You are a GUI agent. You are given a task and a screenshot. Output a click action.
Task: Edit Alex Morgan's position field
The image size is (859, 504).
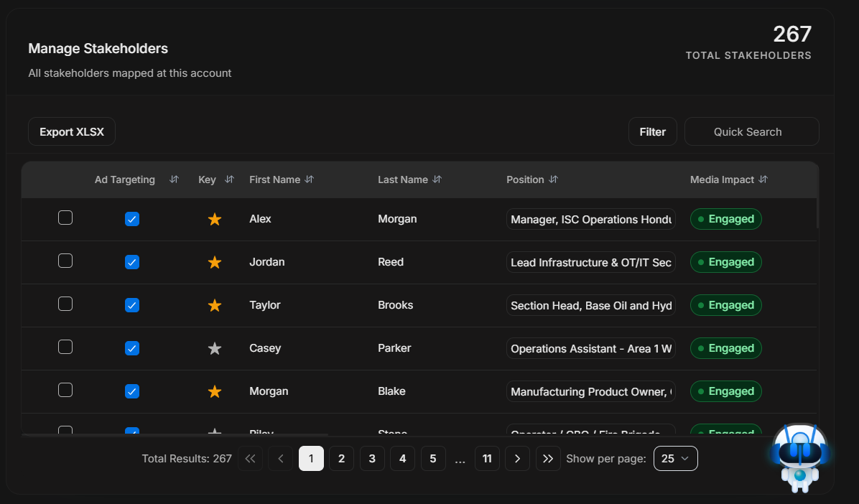click(x=590, y=219)
